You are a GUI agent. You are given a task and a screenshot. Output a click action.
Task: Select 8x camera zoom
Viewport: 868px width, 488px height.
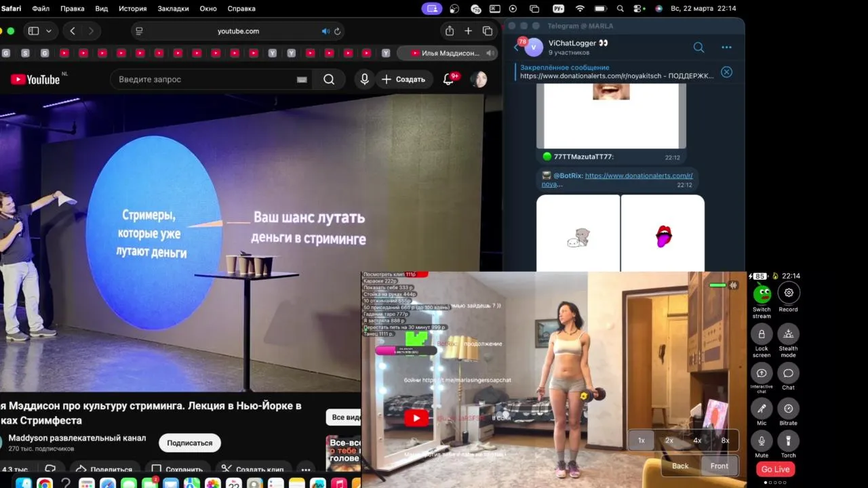point(725,441)
